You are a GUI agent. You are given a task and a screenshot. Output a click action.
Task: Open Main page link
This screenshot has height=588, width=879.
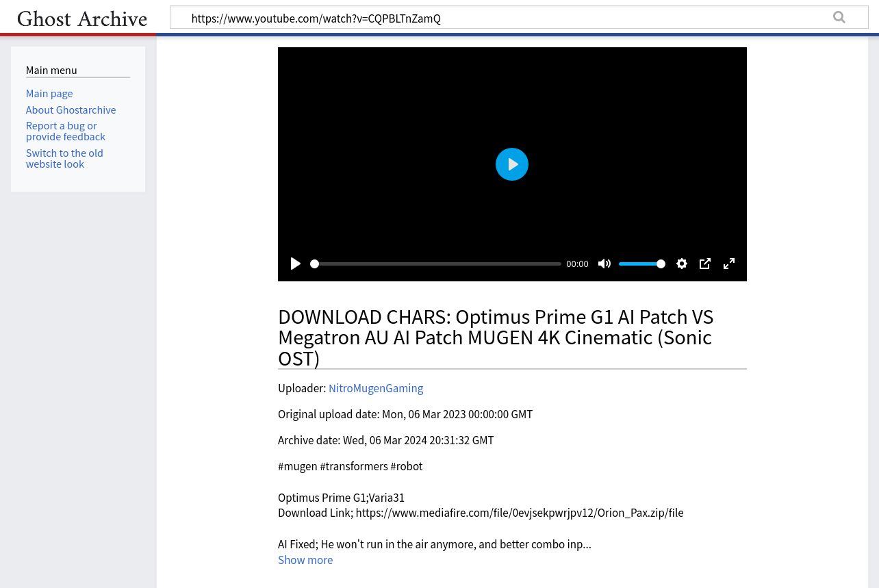click(49, 93)
